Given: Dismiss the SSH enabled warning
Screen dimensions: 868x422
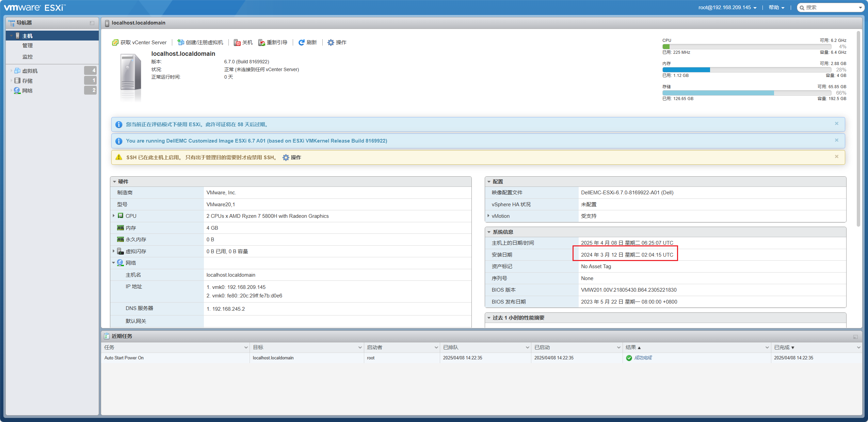Looking at the screenshot, I should coord(837,157).
